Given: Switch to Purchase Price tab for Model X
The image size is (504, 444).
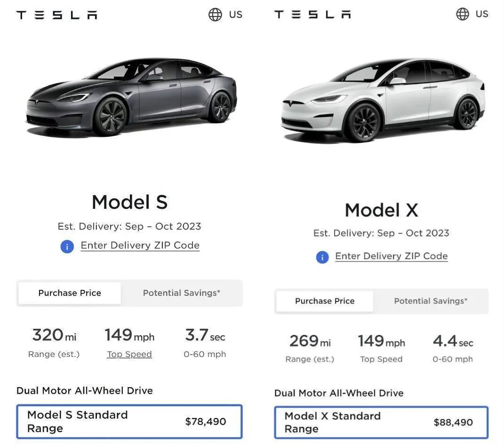Looking at the screenshot, I should pyautogui.click(x=325, y=301).
